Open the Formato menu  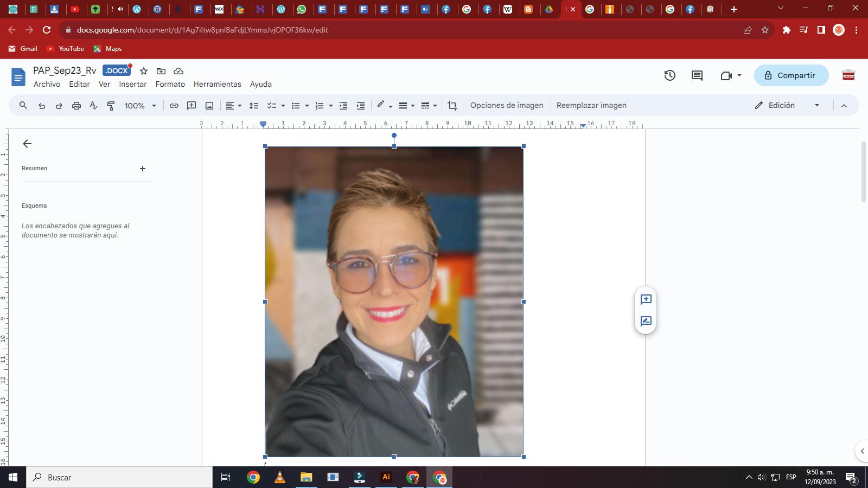pyautogui.click(x=170, y=84)
